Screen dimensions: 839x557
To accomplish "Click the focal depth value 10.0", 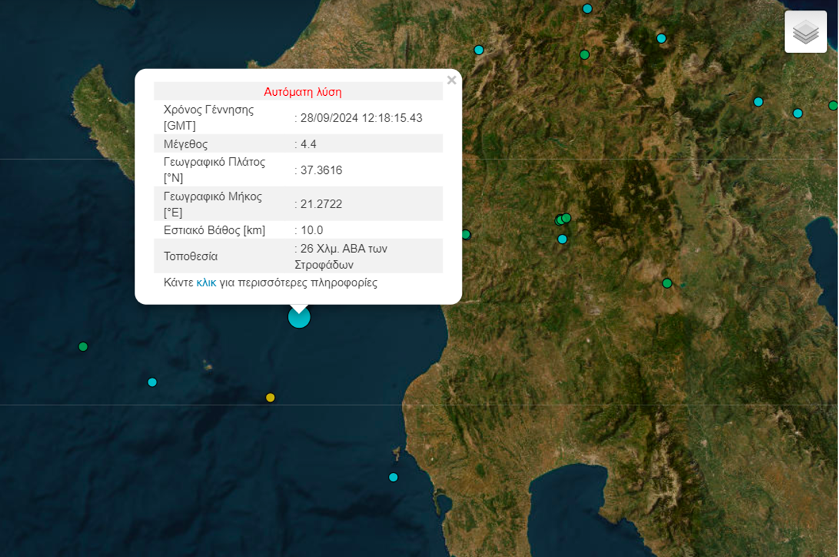I will [311, 230].
